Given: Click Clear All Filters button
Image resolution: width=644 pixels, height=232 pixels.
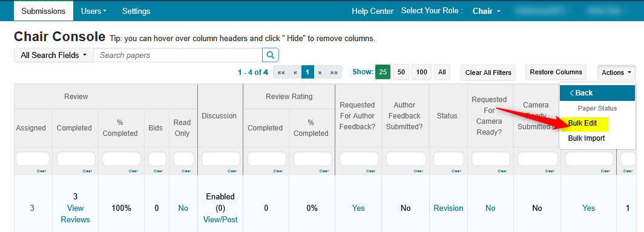Looking at the screenshot, I should point(488,72).
